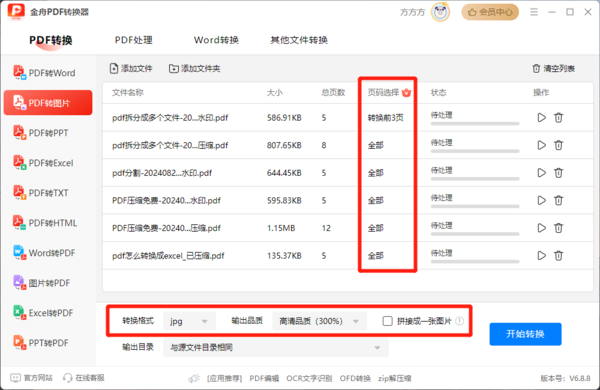Start converting the first pdf file row
600x390 pixels.
tap(541, 117)
